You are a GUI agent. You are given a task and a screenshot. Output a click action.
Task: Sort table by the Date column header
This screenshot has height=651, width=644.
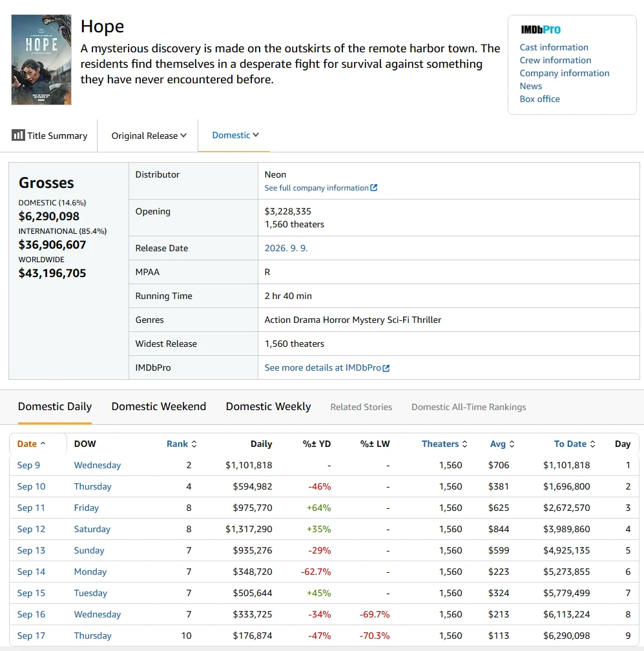pos(27,444)
